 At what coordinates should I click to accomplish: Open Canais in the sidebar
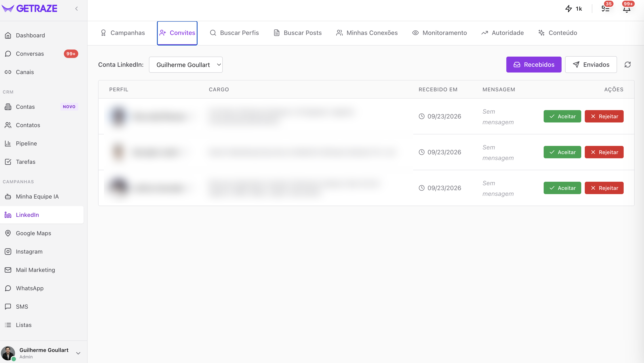pos(42,72)
